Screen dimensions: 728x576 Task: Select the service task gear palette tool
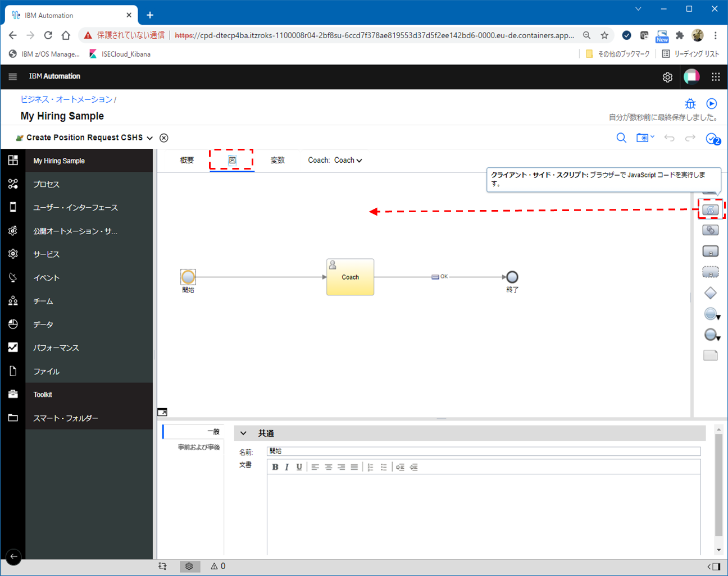[x=711, y=230]
